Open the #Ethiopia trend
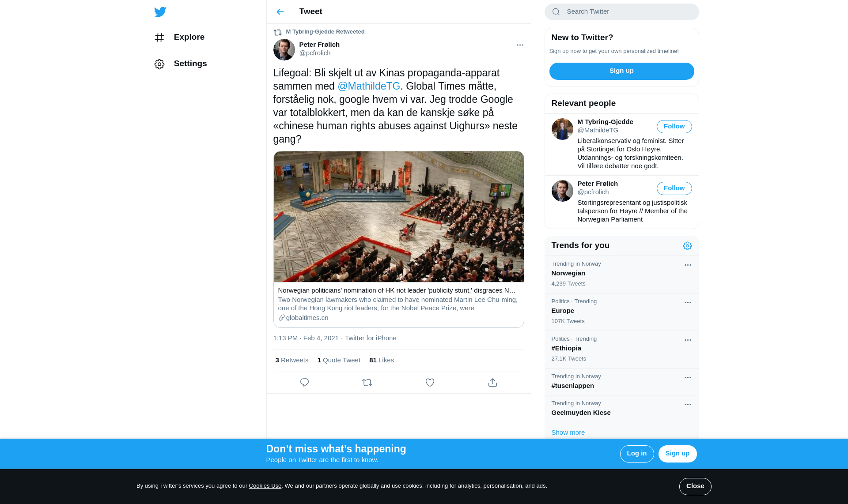Viewport: 848px width, 504px height. coord(621,350)
